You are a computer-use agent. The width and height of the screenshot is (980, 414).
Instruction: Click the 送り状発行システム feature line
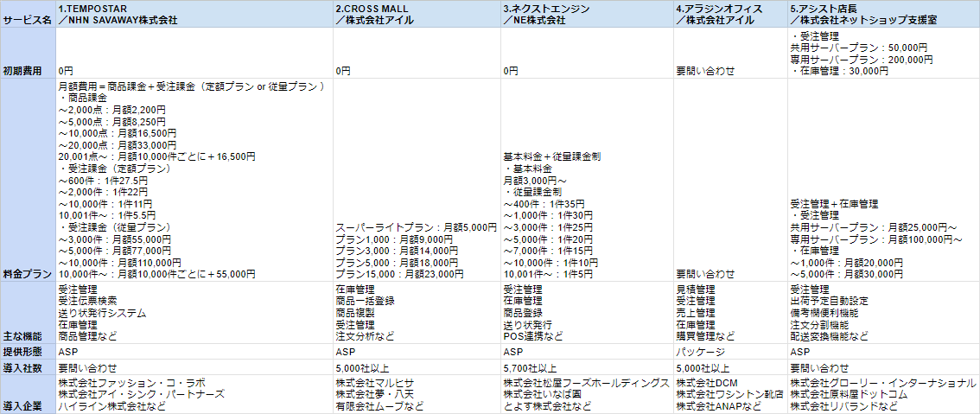pos(103,313)
